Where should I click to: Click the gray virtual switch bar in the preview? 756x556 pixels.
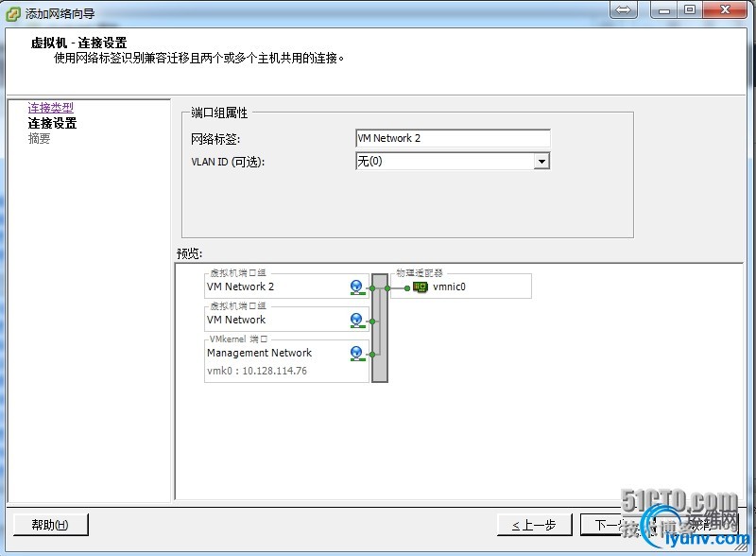coord(380,328)
